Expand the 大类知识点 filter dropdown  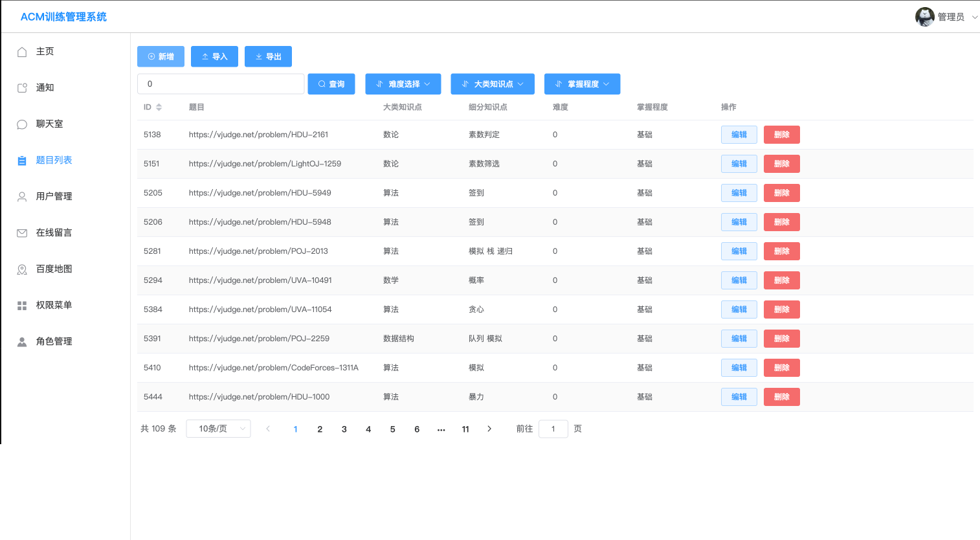[x=493, y=84]
